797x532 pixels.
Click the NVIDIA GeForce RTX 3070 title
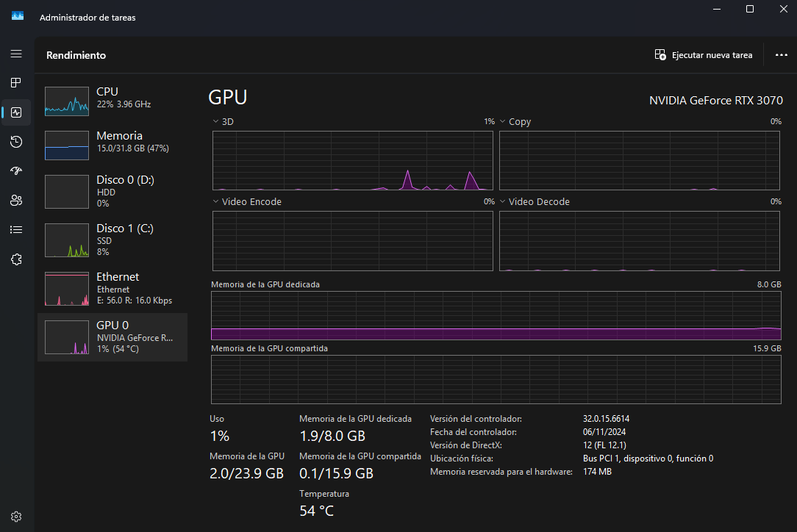[x=715, y=100]
